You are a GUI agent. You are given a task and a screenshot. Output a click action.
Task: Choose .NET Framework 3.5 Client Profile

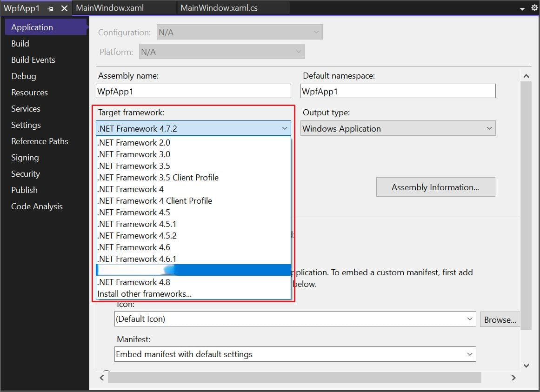[x=193, y=178]
